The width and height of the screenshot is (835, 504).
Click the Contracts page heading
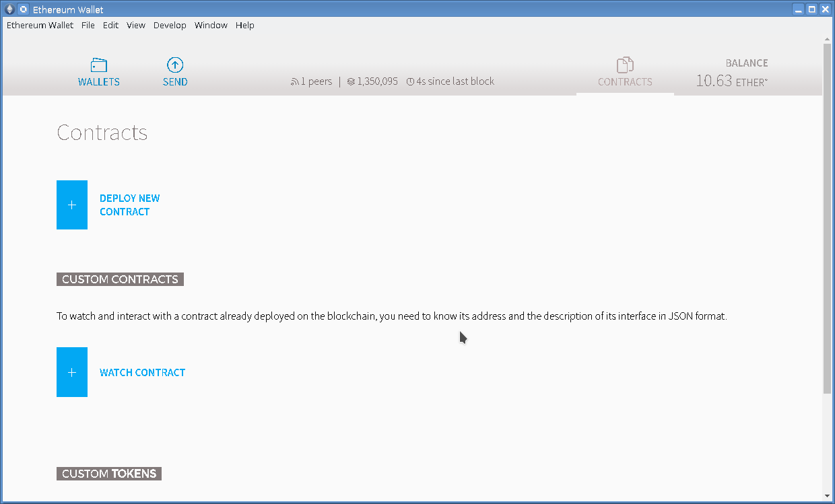(x=102, y=132)
